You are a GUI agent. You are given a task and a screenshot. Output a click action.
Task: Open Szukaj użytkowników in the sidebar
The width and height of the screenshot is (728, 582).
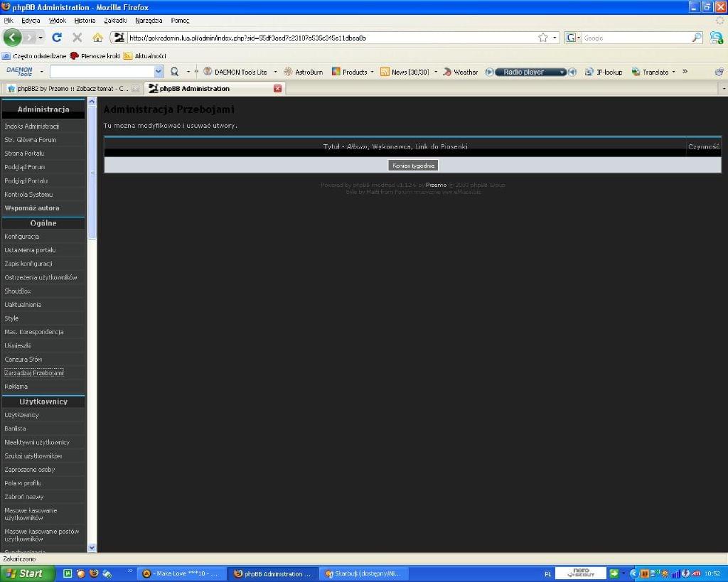[x=33, y=456]
